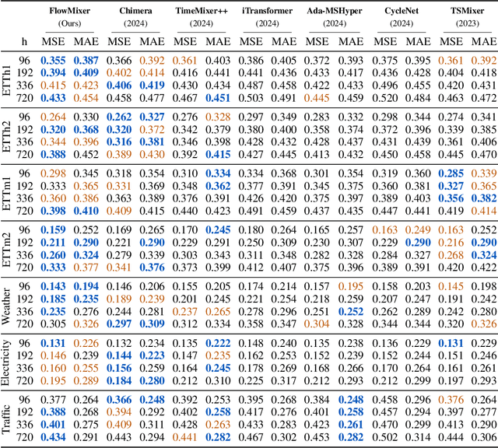Click TimeMixer++ MAE 0.415 for ETTh2 720

218,154
